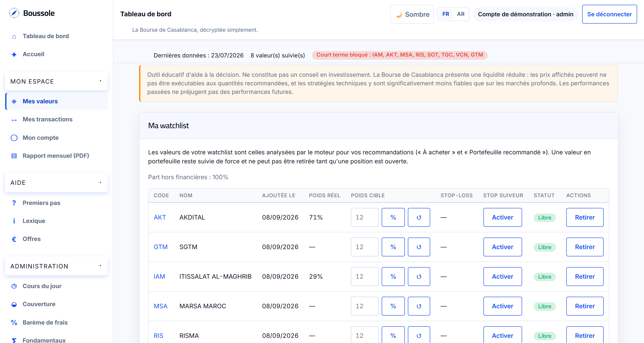
Task: Click the Boussole compass logo icon
Action: [x=14, y=13]
